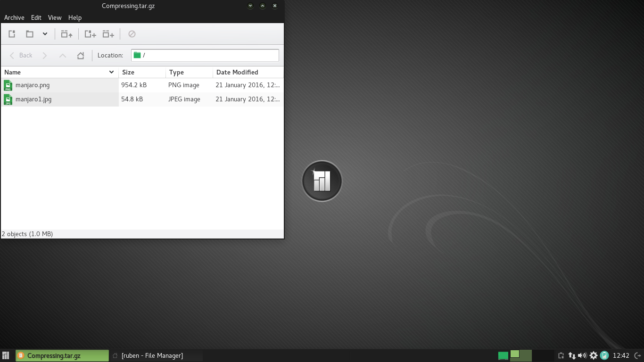644x362 pixels.
Task: Maximize the window with the titlebar up-arrow button
Action: point(263,6)
